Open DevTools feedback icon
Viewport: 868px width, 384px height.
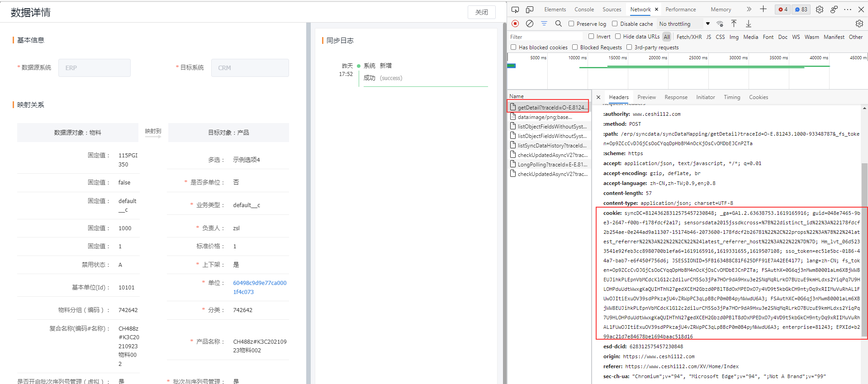(834, 9)
